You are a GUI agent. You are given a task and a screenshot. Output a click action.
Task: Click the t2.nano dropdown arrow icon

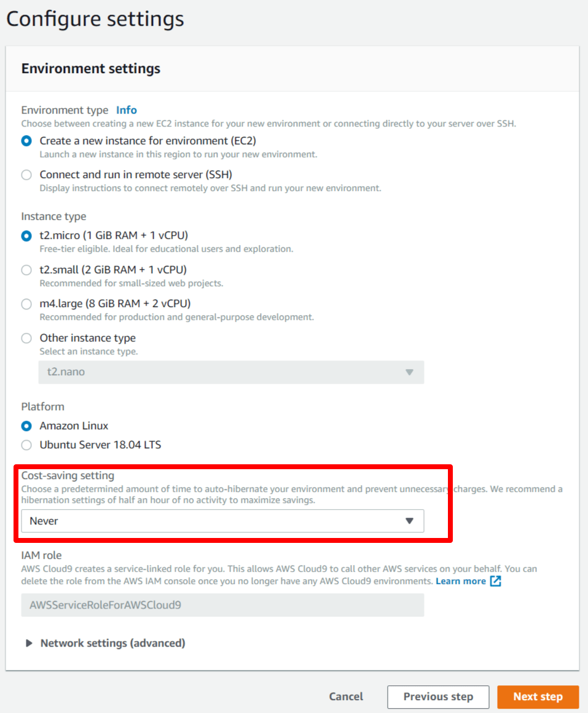[x=410, y=372]
